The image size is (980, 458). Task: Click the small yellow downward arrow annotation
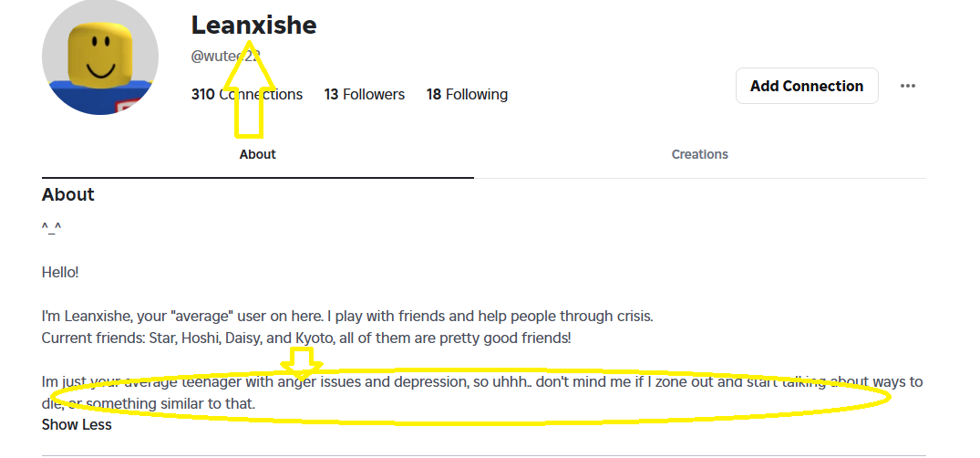click(301, 362)
